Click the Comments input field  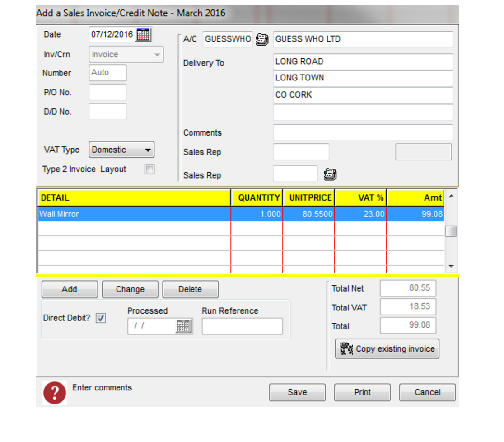pyautogui.click(x=363, y=133)
